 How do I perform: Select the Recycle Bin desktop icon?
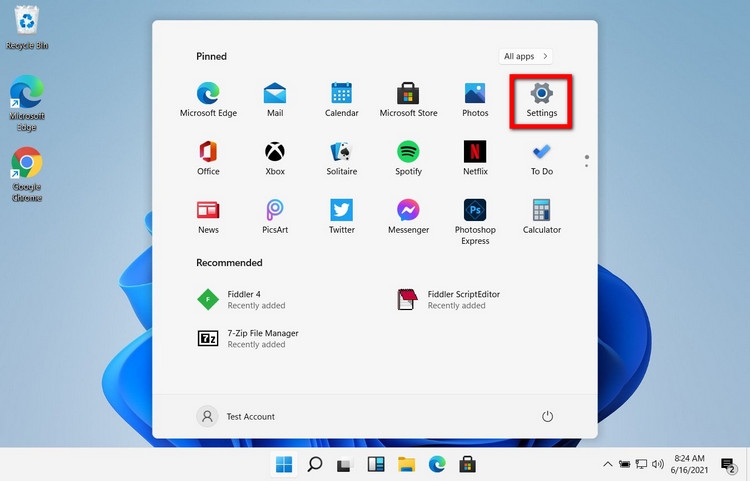coord(27,27)
